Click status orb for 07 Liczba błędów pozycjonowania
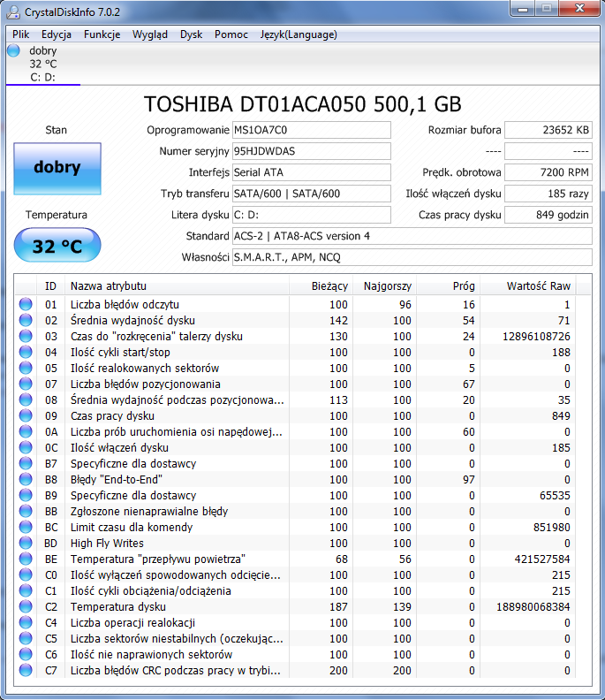The width and height of the screenshot is (605, 700). pyautogui.click(x=26, y=384)
